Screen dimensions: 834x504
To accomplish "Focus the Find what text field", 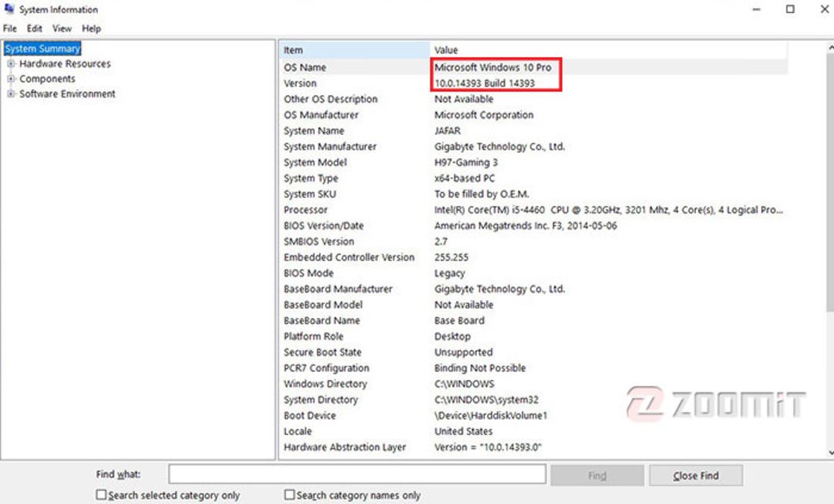I will pyautogui.click(x=358, y=474).
